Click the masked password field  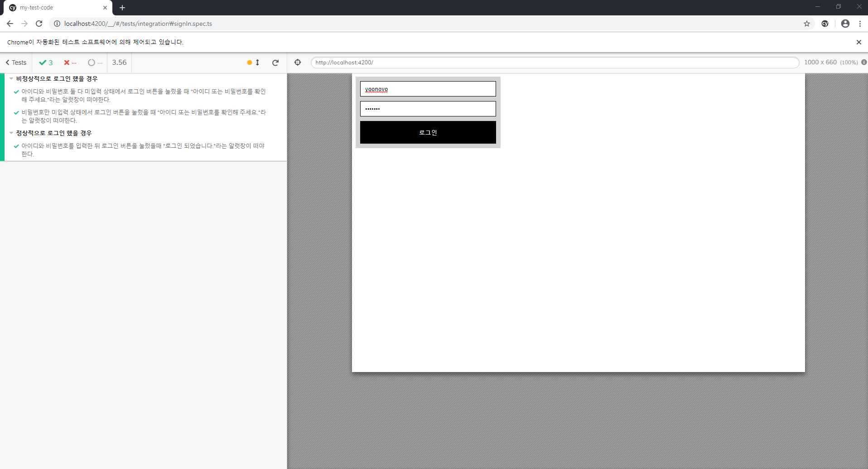click(428, 109)
